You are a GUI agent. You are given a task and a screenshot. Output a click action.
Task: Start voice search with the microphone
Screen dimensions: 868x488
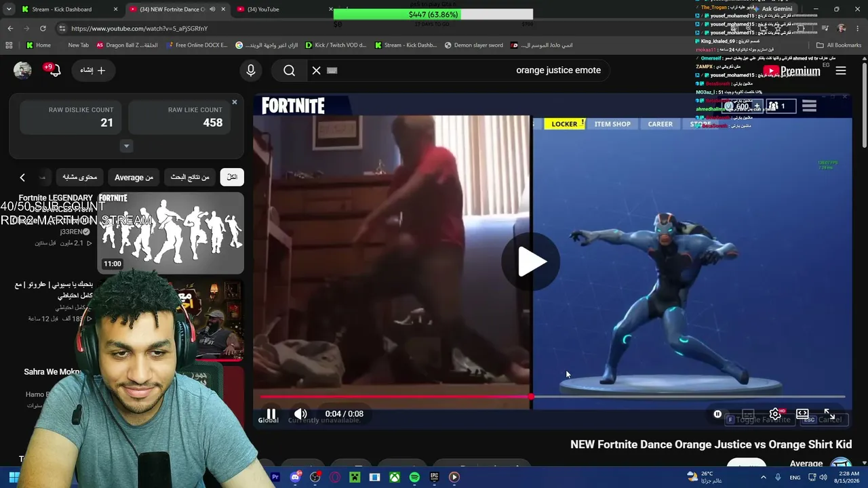[x=251, y=70]
